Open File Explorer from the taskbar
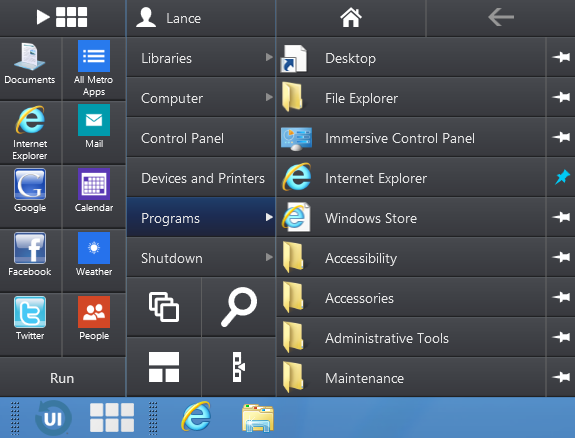Image resolution: width=575 pixels, height=438 pixels. click(x=258, y=418)
